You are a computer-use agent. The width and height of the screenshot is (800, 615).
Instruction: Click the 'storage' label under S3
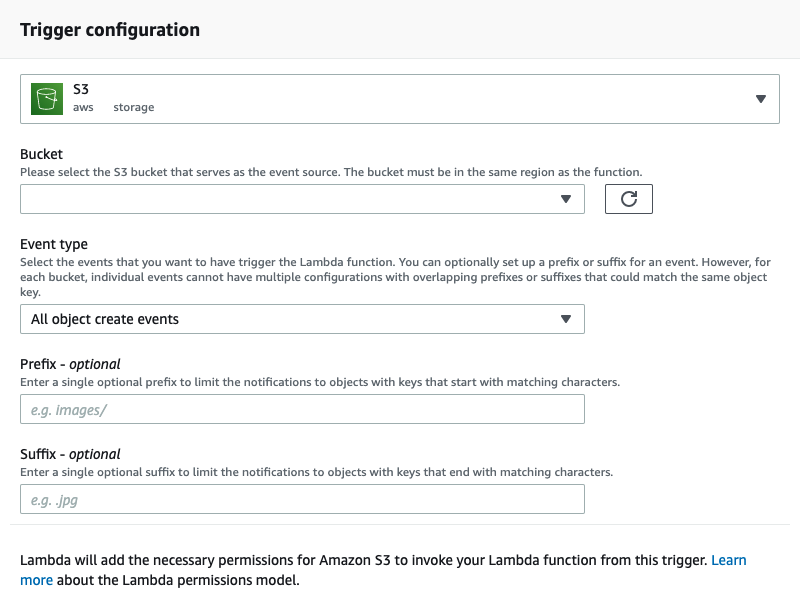coord(133,107)
